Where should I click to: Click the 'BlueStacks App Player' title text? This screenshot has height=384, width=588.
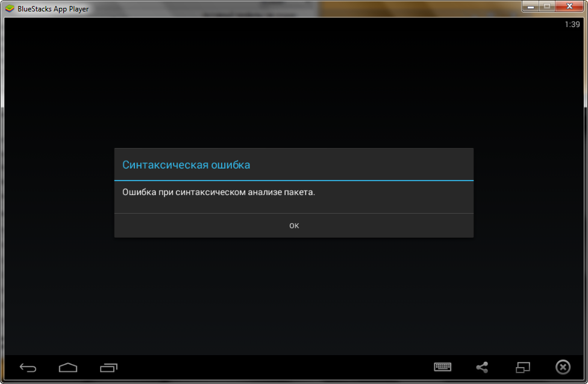click(53, 9)
